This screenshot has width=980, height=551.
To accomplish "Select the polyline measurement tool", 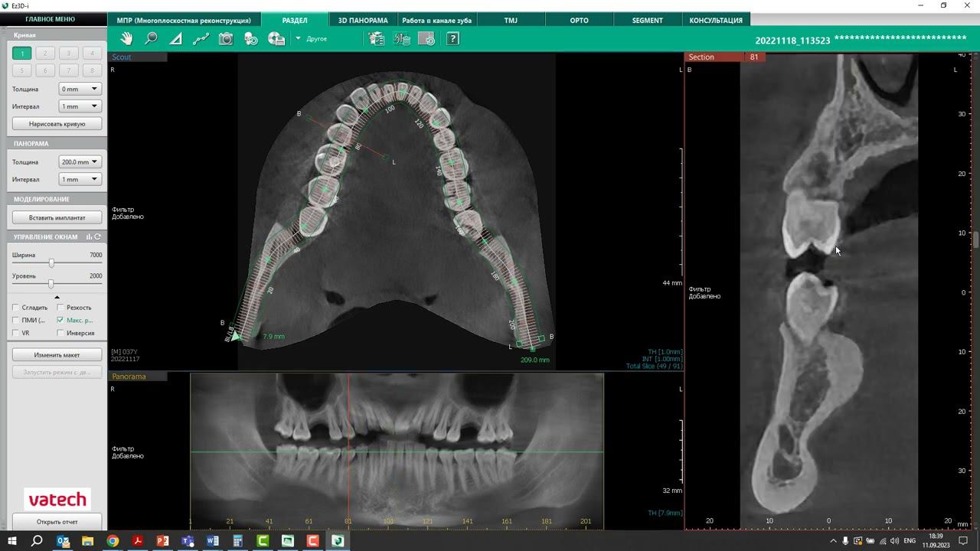I will (x=201, y=38).
